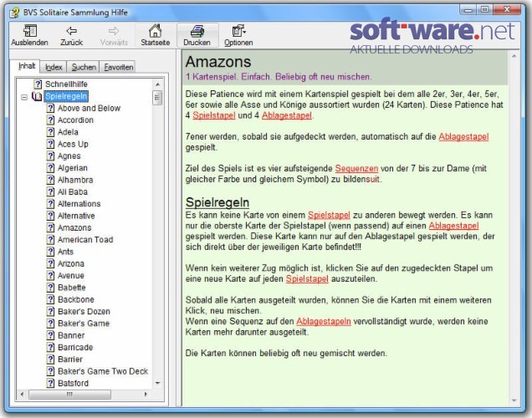This screenshot has width=532, height=418.
Task: Open the Suchen tab
Action: pyautogui.click(x=84, y=67)
